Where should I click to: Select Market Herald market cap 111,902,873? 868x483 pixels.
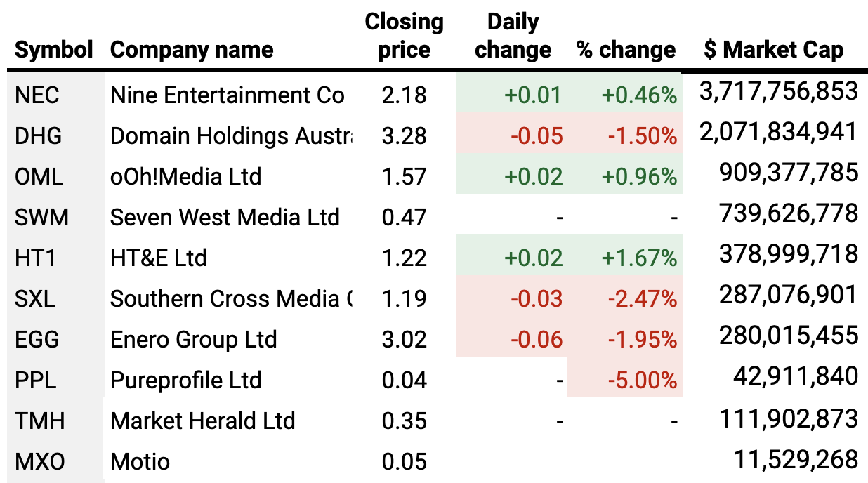tap(789, 420)
